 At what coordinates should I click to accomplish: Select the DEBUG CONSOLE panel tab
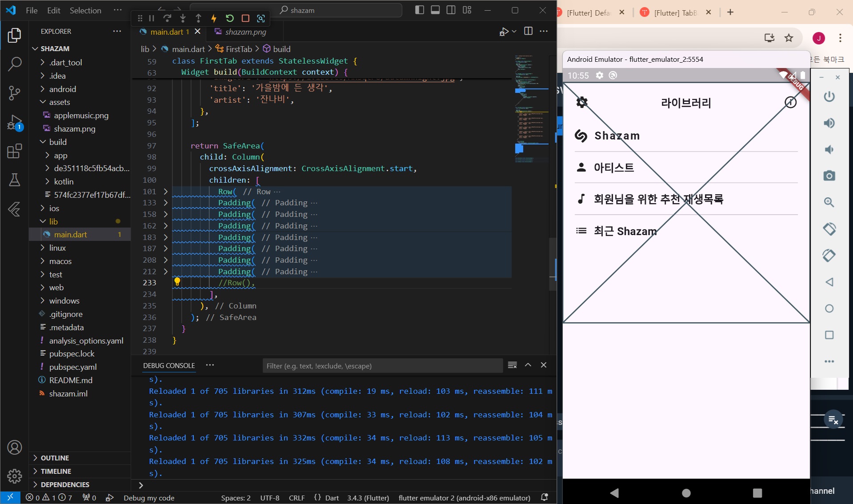pyautogui.click(x=169, y=365)
